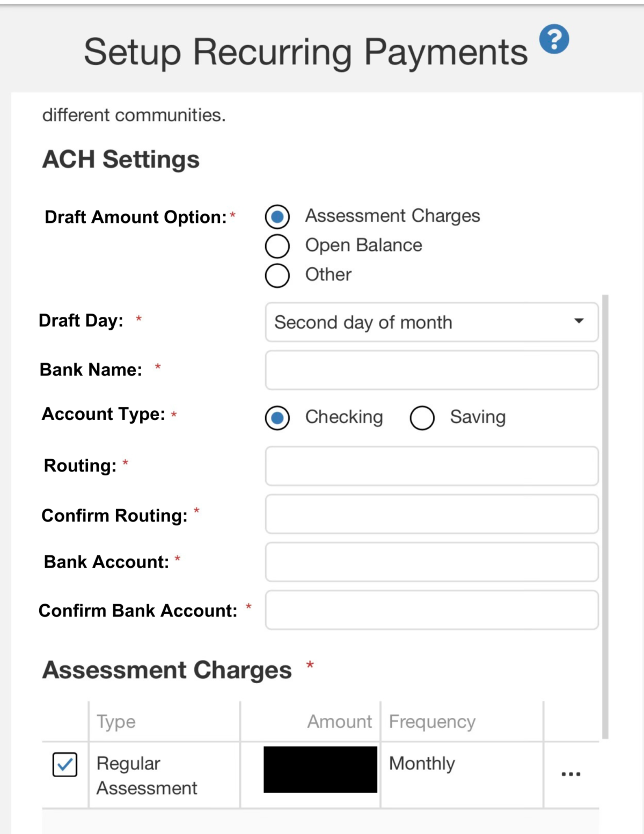This screenshot has height=834, width=644.
Task: Select Saving account type
Action: click(422, 418)
